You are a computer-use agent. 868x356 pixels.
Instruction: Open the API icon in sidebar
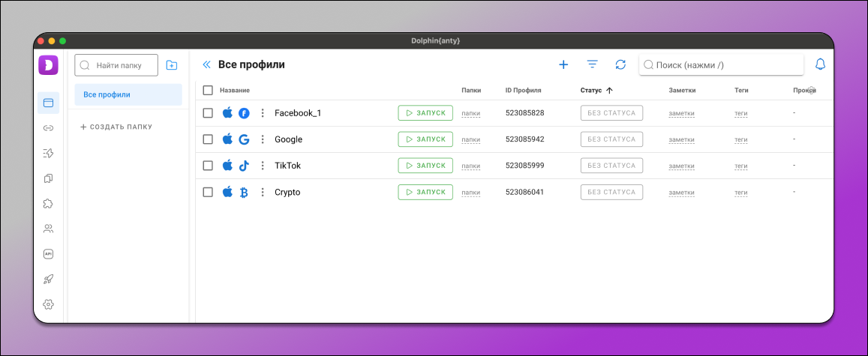49,254
